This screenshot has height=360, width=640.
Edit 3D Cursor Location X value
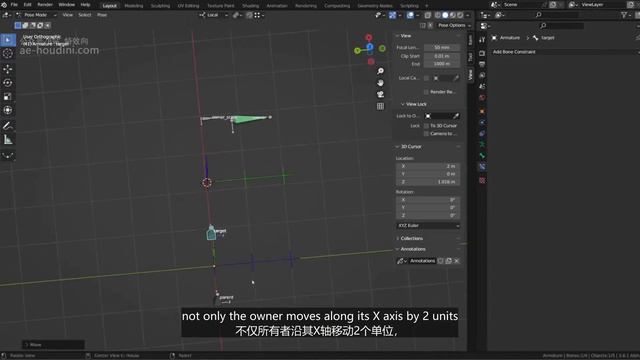428,166
